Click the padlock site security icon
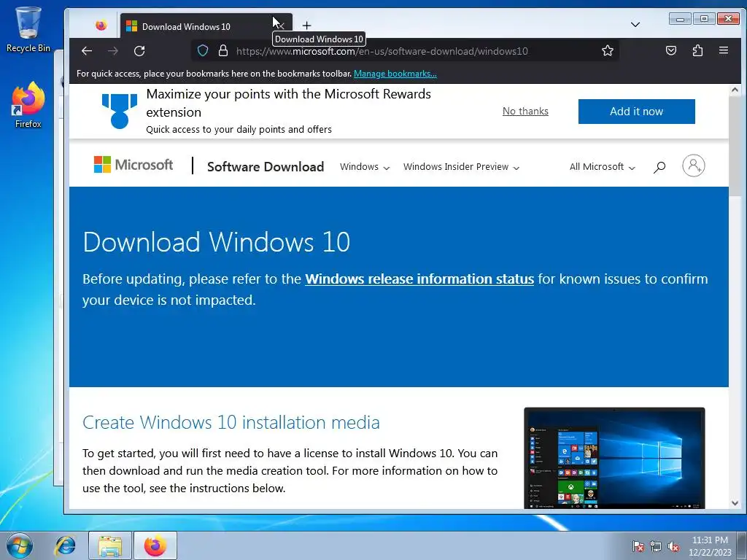Viewport: 747px width, 560px height. pos(223,51)
